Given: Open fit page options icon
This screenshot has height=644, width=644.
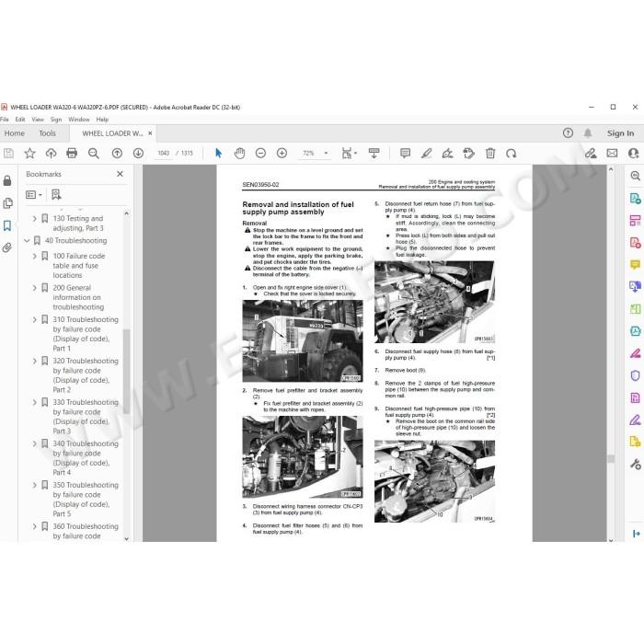Looking at the screenshot, I should 347,154.
